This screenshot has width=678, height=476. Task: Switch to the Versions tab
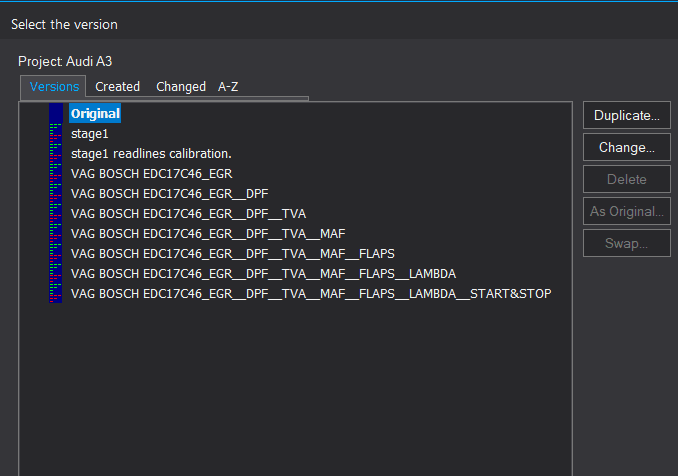pyautogui.click(x=54, y=87)
